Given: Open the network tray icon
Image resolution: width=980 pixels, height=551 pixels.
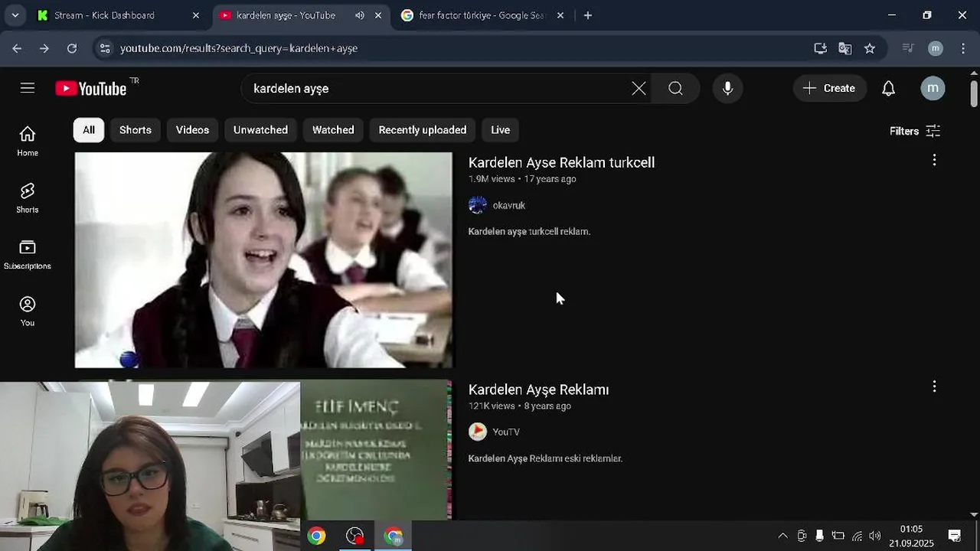Looking at the screenshot, I should (857, 536).
